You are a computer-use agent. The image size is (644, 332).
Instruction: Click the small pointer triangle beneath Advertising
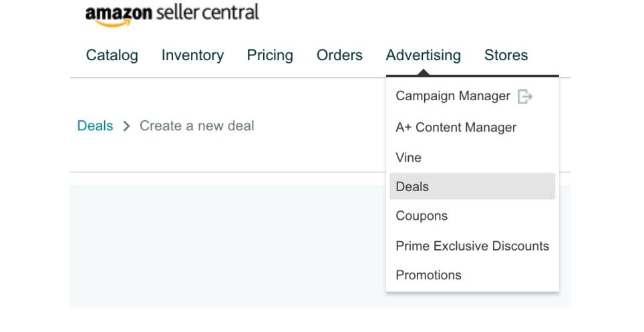click(x=424, y=73)
